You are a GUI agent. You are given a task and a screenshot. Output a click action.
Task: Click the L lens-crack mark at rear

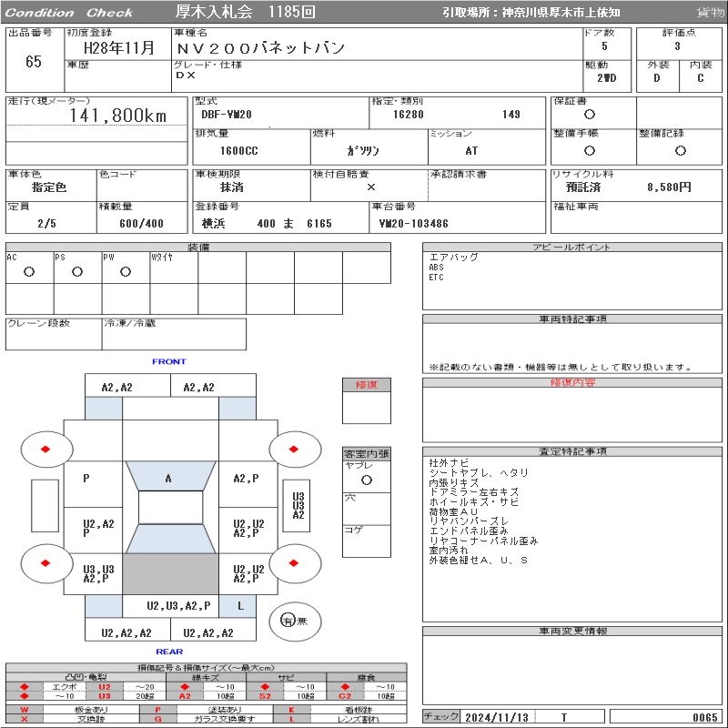(240, 605)
